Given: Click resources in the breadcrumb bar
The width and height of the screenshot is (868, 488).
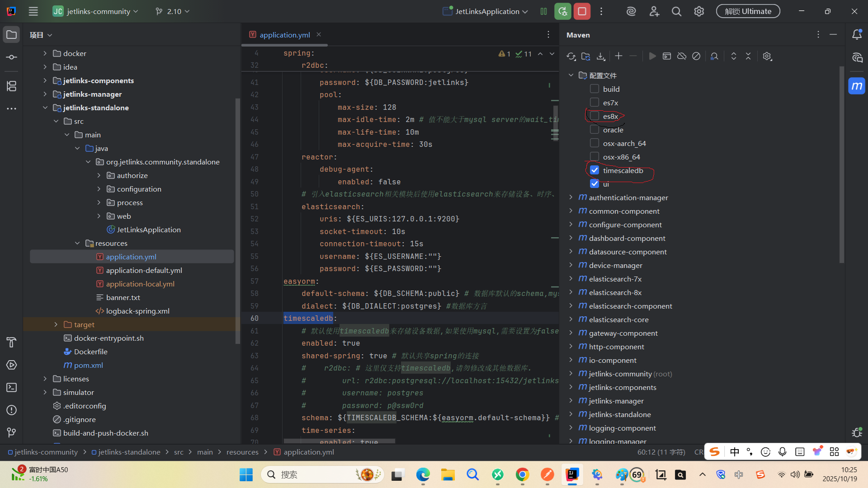Looking at the screenshot, I should click(x=242, y=452).
